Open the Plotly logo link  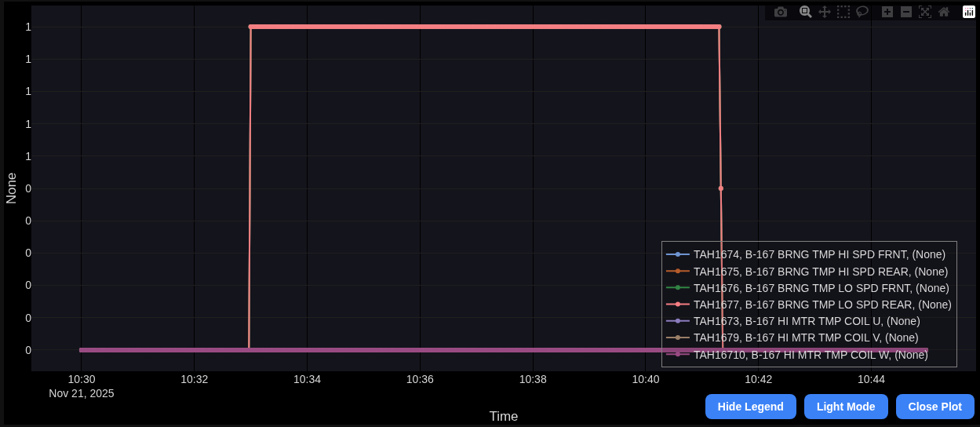[x=969, y=12]
